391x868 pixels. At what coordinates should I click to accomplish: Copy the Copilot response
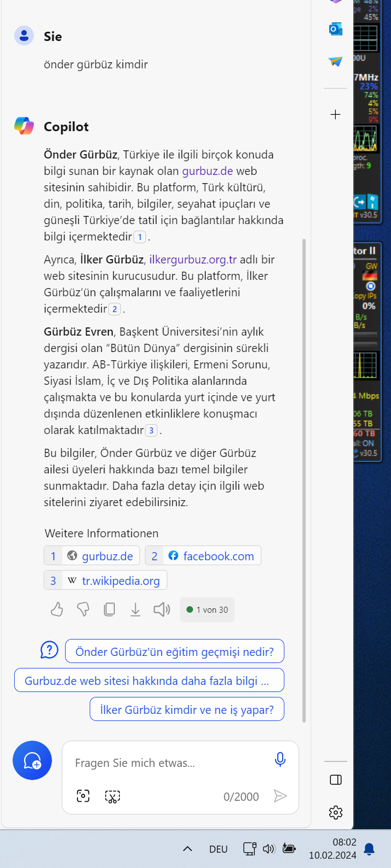109,609
